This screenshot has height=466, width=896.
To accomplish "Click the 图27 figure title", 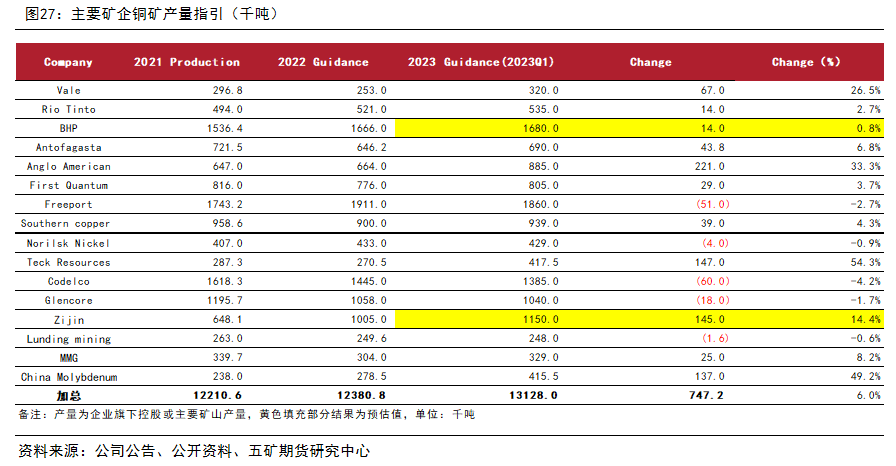I will coord(151,14).
